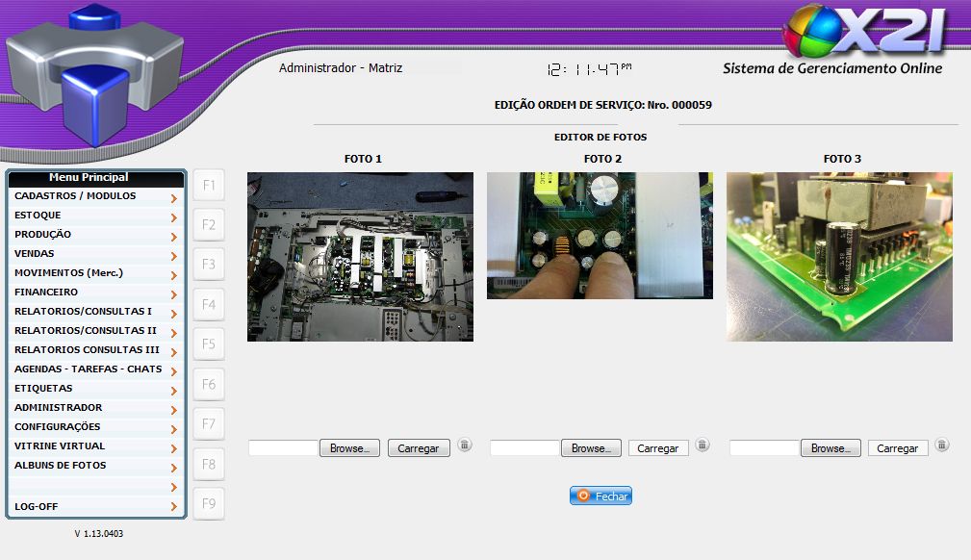Click Carregar button for Foto 1
The image size is (971, 560).
tap(418, 448)
